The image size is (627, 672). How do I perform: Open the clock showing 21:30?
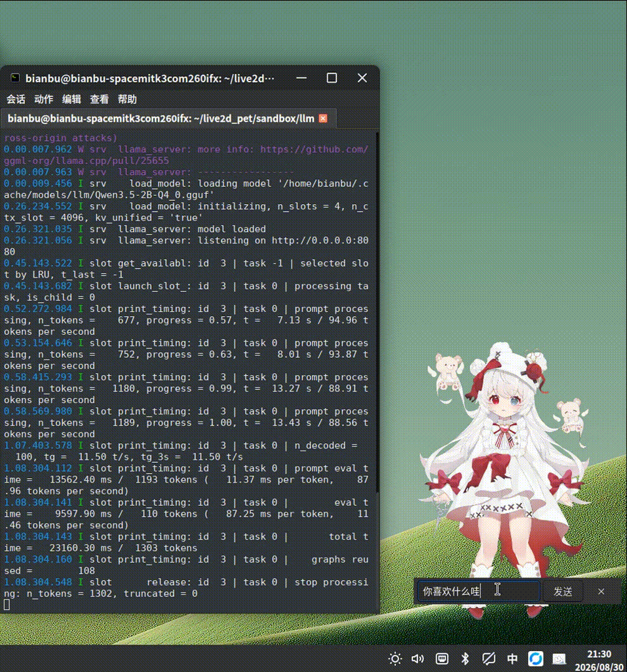coord(599,654)
